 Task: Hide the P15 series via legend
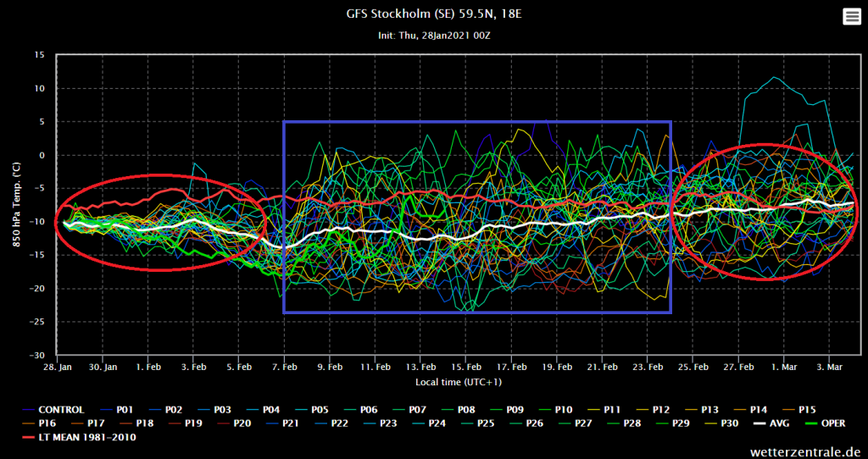[x=798, y=410]
